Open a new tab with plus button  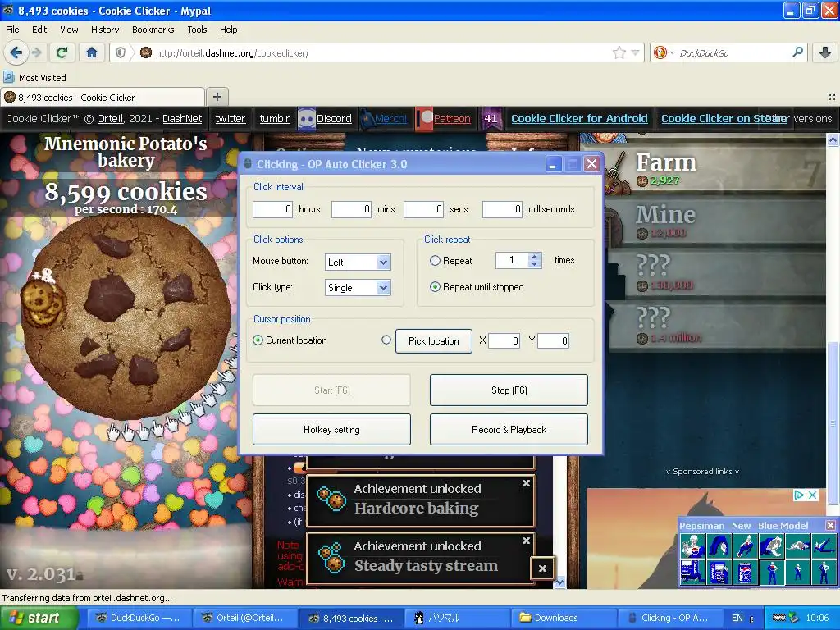point(217,97)
